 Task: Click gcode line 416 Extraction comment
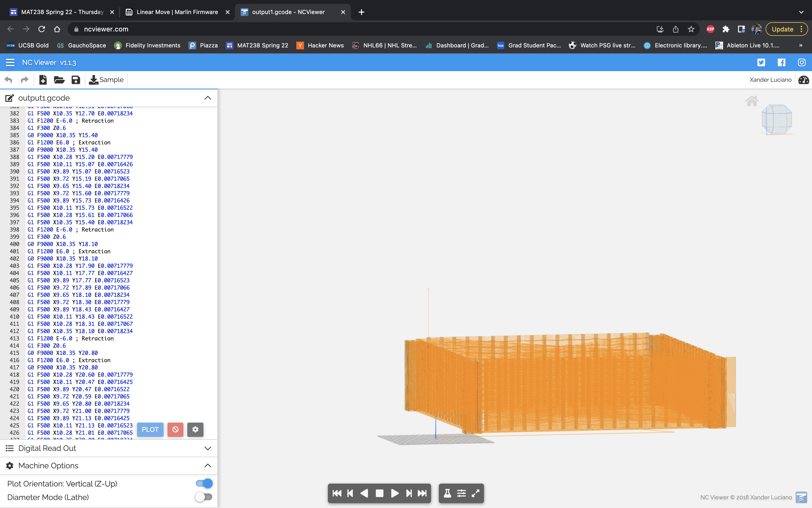point(69,360)
